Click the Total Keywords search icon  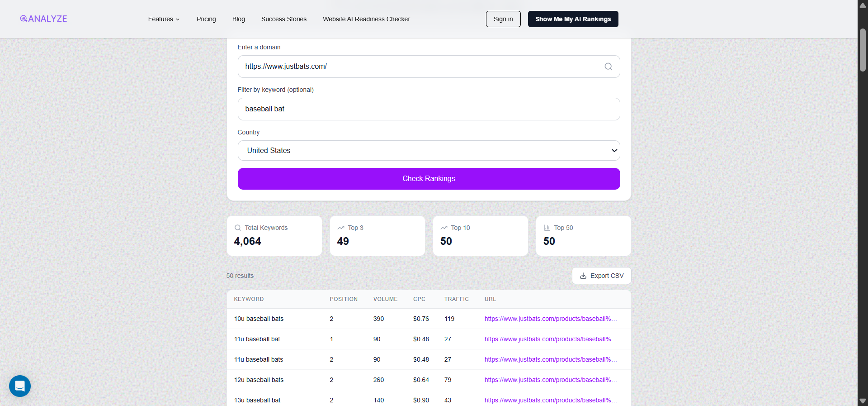pos(238,228)
